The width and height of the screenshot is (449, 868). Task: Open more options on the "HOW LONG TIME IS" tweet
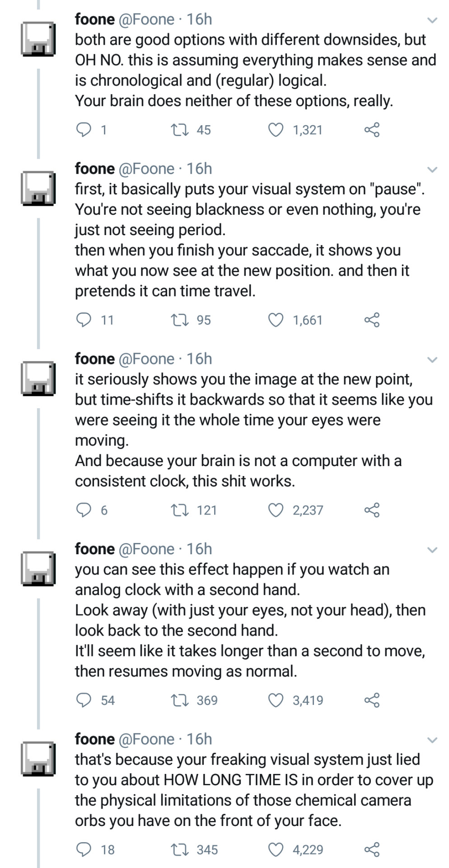[432, 741]
